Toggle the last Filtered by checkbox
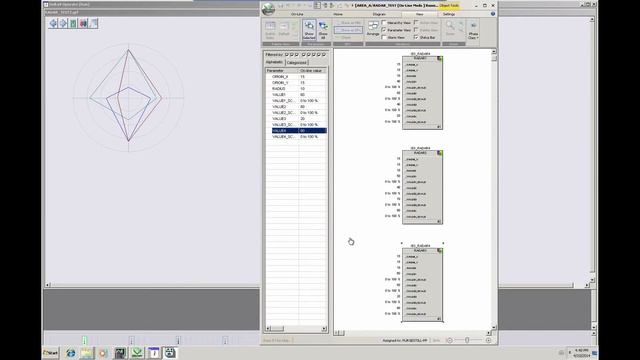Image resolution: width=640 pixels, height=360 pixels. coord(324,54)
